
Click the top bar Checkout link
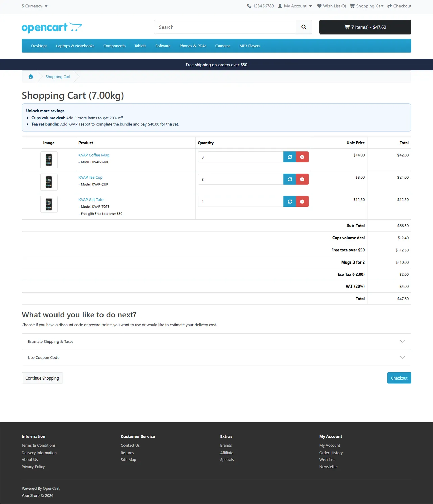(x=399, y=6)
